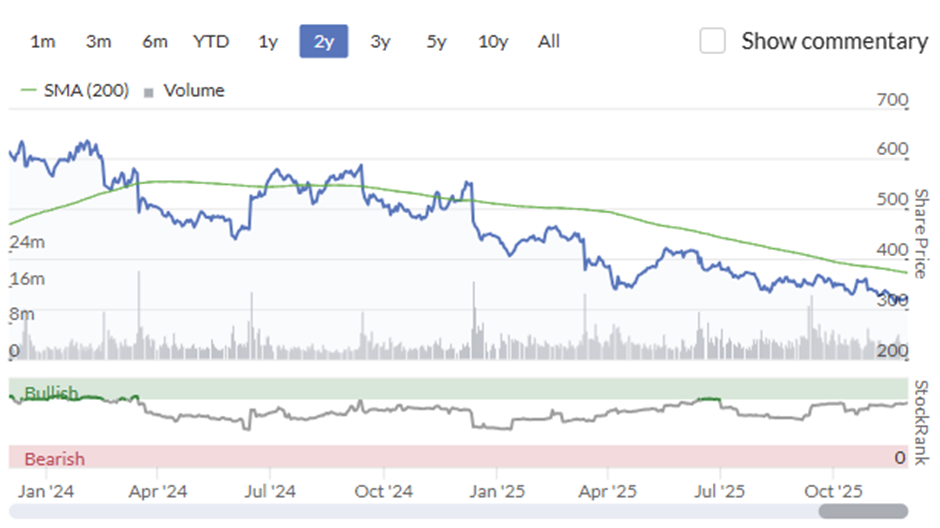
Task: Click the Bearish zone band
Action: [459, 457]
